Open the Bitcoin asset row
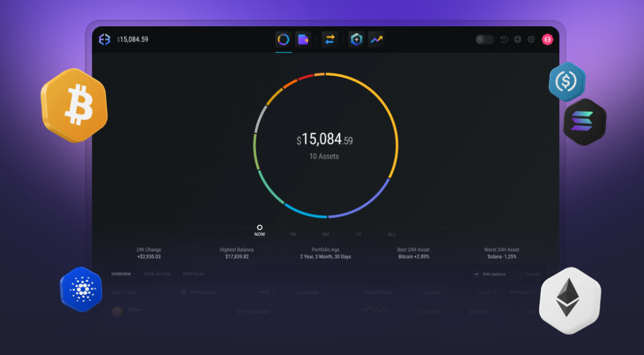The image size is (644, 355). tap(326, 311)
